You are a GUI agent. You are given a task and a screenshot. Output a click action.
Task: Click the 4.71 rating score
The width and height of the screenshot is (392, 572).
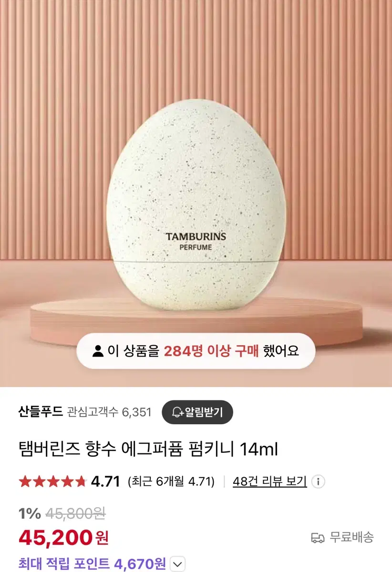(105, 481)
